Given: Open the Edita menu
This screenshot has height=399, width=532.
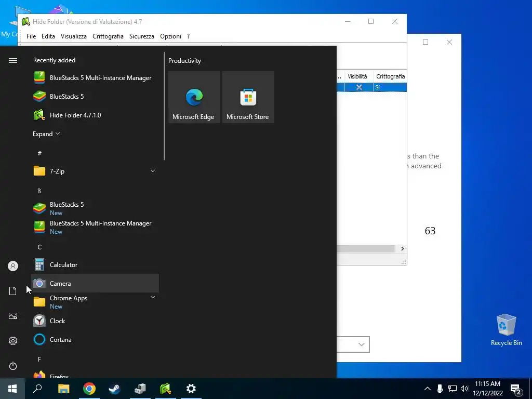Looking at the screenshot, I should click(x=48, y=36).
